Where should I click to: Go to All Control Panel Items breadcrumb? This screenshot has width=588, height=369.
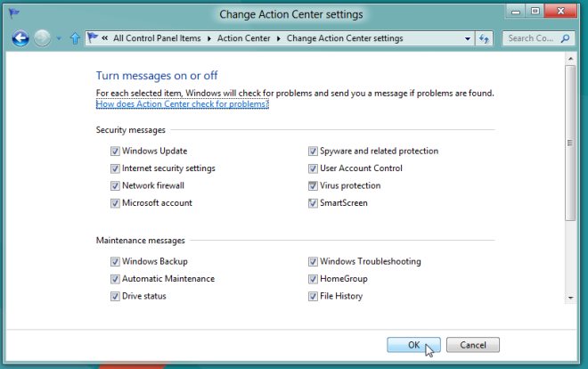(x=157, y=38)
